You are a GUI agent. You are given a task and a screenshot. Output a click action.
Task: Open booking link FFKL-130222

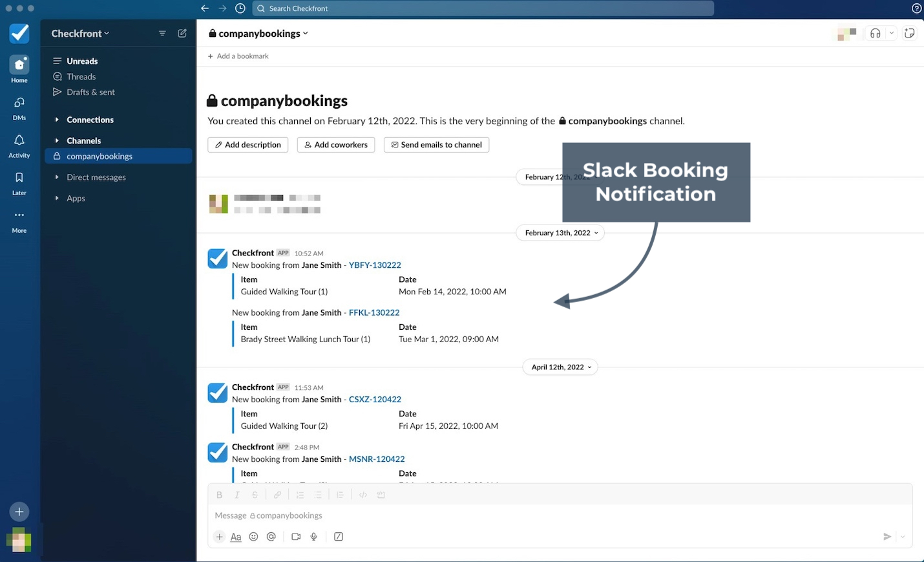pyautogui.click(x=374, y=312)
